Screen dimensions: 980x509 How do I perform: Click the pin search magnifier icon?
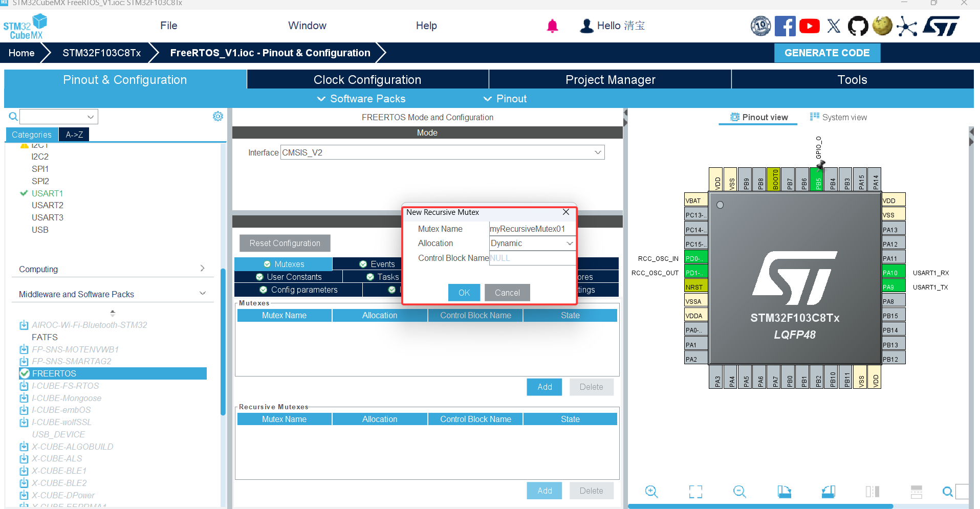(x=948, y=492)
